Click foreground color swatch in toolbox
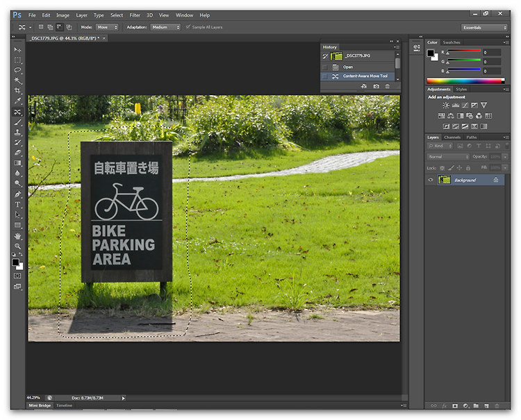This screenshot has width=521, height=420. pos(15,262)
